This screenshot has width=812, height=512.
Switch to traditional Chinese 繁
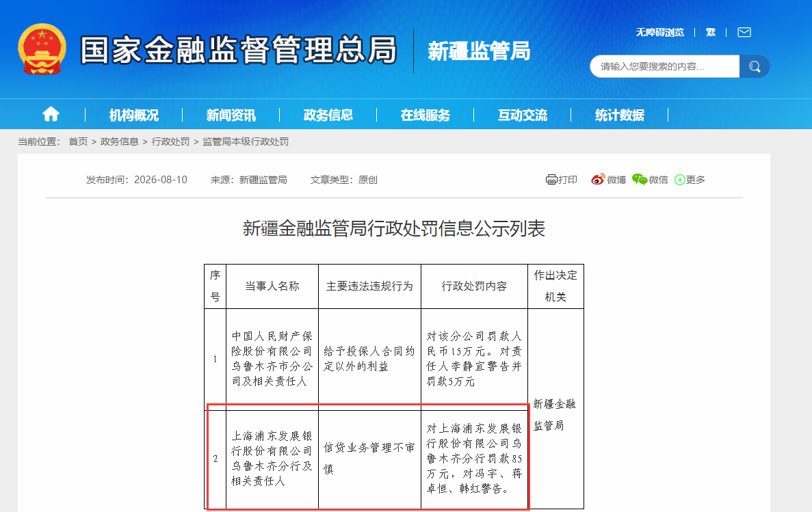pos(711,32)
